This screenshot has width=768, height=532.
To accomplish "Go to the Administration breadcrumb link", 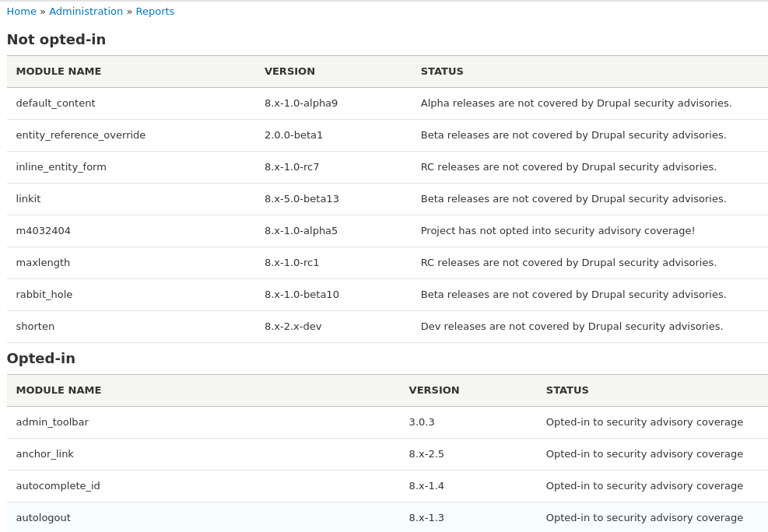I will pyautogui.click(x=86, y=11).
